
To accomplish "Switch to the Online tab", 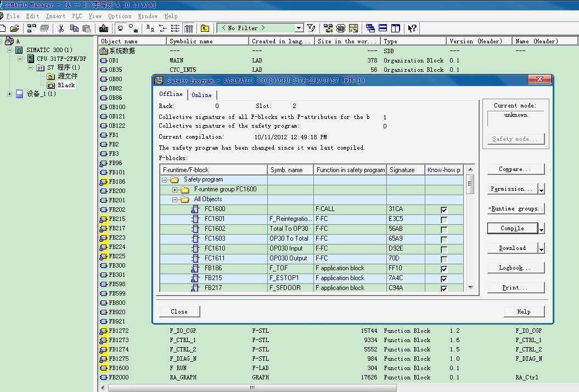I will click(201, 95).
